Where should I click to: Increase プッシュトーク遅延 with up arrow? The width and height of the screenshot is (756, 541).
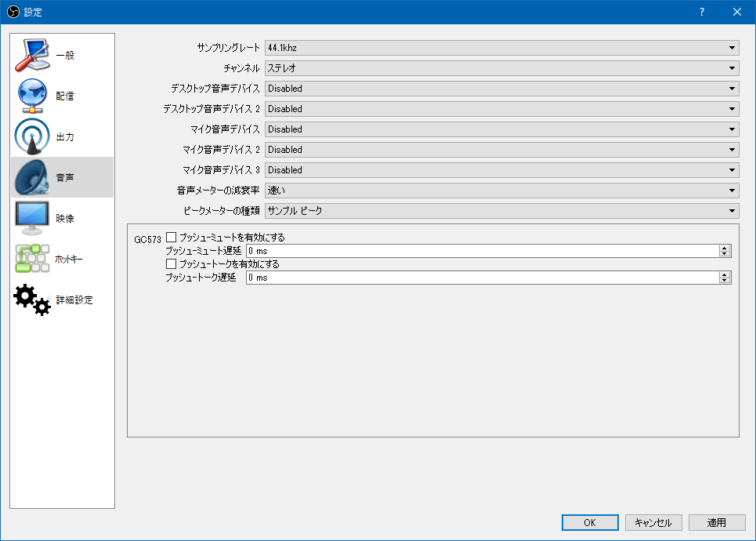725,274
